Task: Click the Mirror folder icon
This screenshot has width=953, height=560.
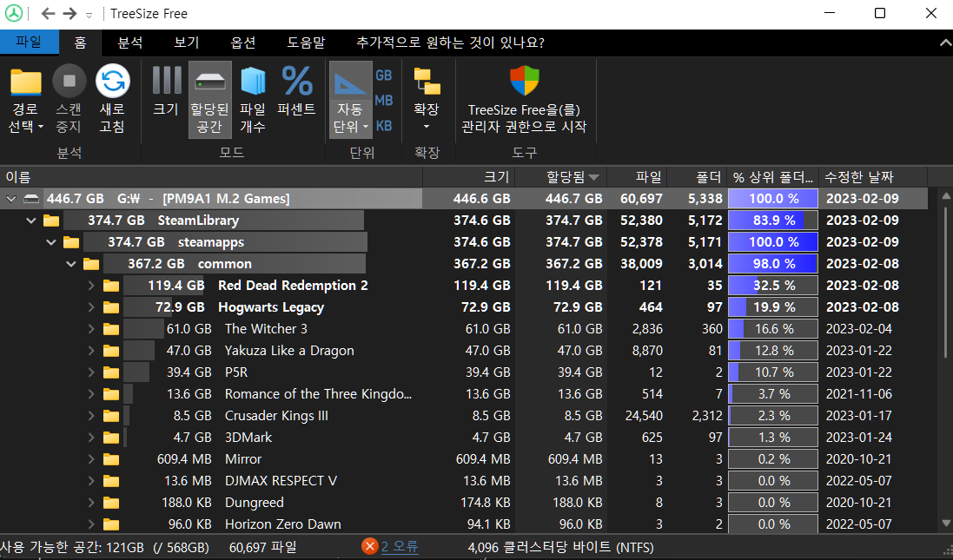Action: [x=110, y=459]
